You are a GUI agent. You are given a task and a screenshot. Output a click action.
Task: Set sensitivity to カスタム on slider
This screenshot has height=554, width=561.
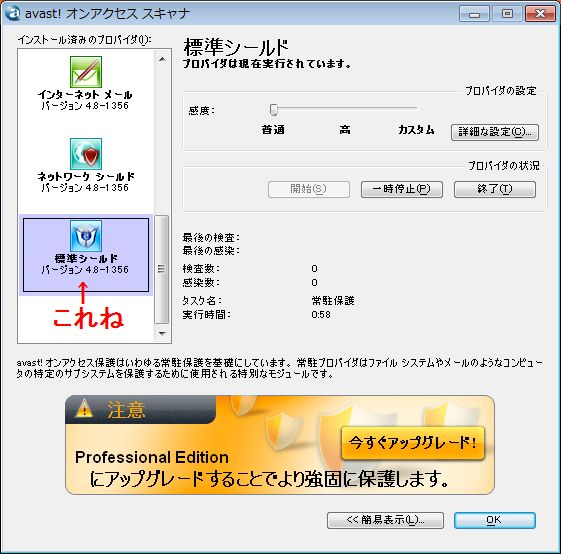tap(416, 108)
